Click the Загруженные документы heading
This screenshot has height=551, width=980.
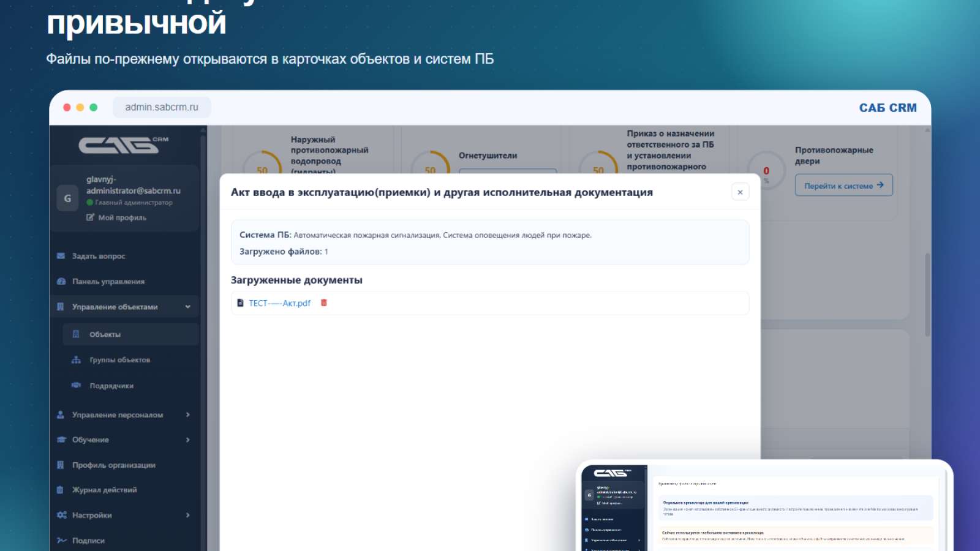coord(296,280)
